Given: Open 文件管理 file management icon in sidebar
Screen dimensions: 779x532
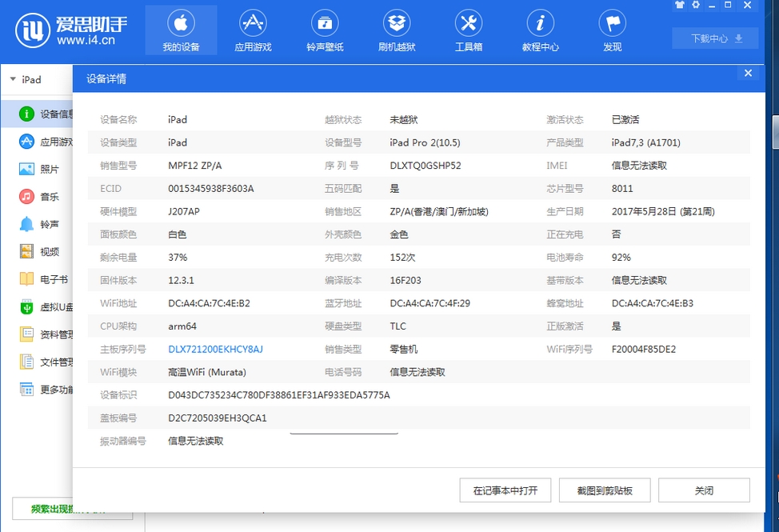Looking at the screenshot, I should (x=26, y=362).
